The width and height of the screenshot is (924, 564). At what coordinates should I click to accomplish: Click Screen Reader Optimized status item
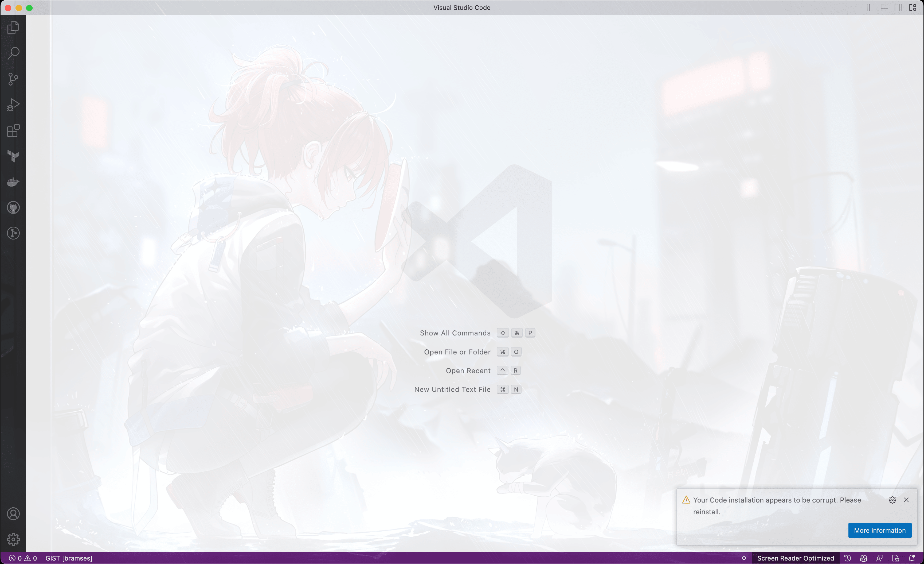pos(795,558)
